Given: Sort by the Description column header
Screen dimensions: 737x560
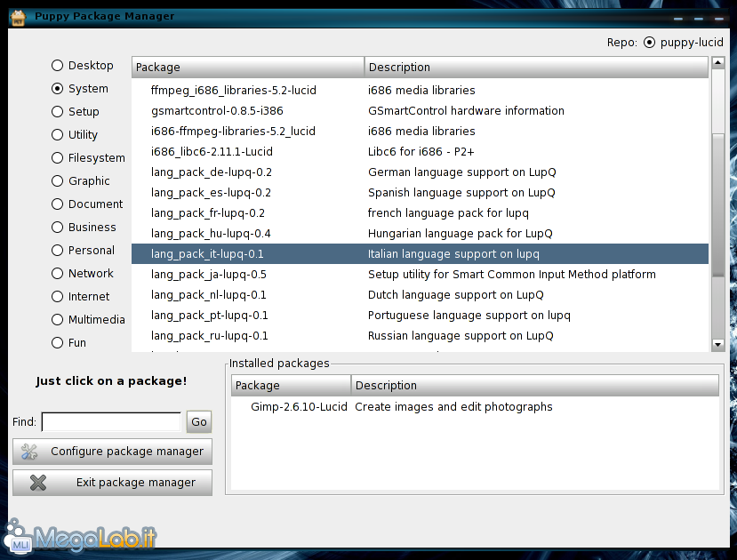Looking at the screenshot, I should coord(536,68).
